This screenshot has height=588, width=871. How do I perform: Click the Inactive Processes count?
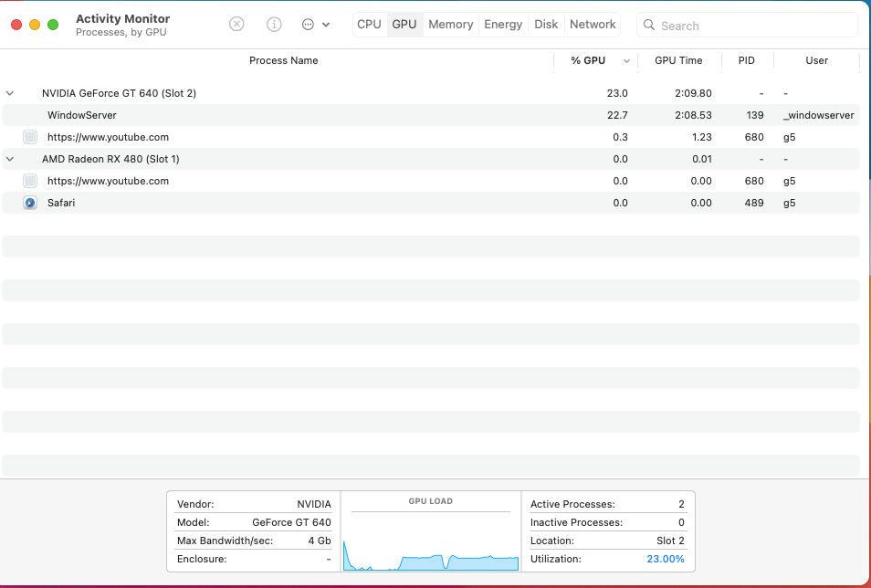click(681, 522)
